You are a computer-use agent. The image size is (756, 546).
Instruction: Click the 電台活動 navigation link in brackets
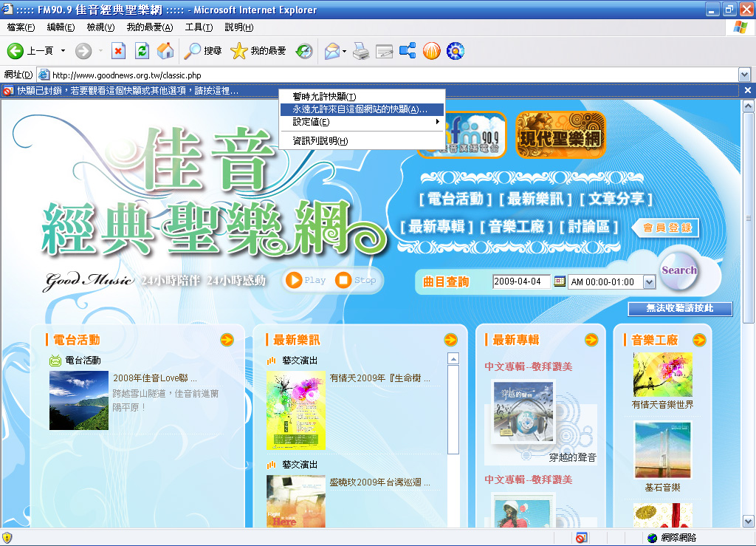tap(455, 199)
